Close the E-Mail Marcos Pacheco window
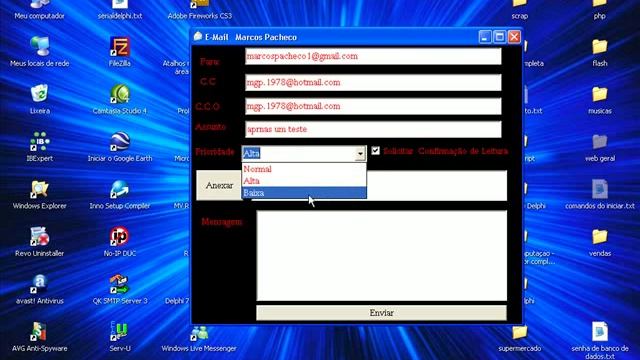 pos(514,37)
